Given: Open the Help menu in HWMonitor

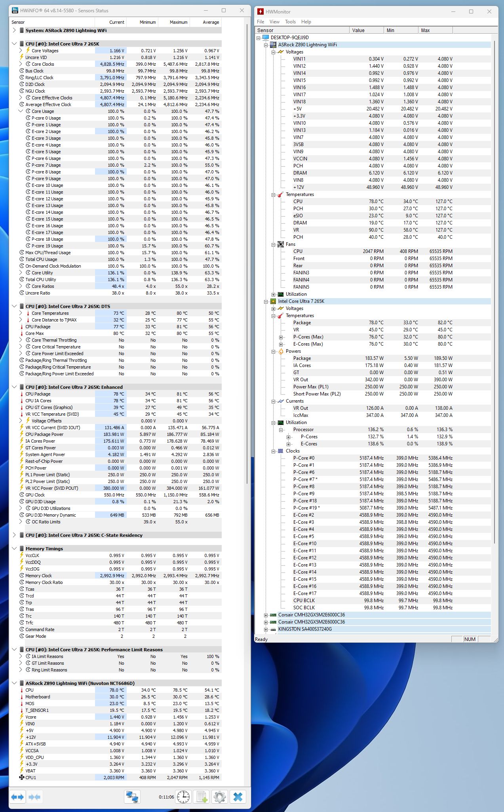Looking at the screenshot, I should (x=306, y=22).
